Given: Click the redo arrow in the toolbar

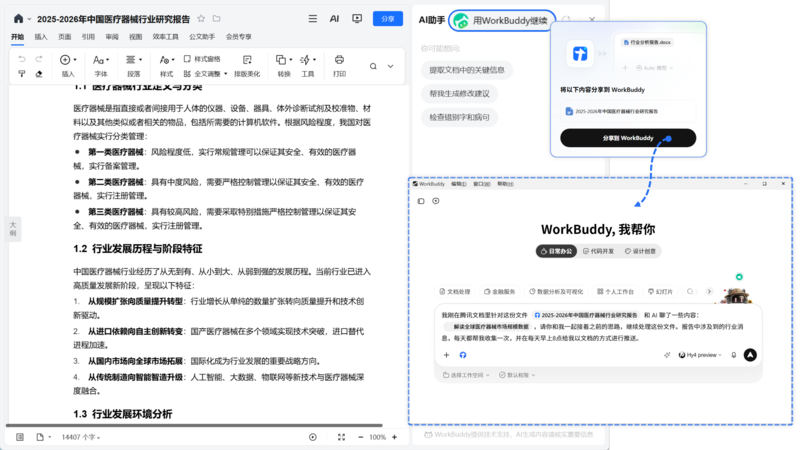Looking at the screenshot, I should 39,59.
